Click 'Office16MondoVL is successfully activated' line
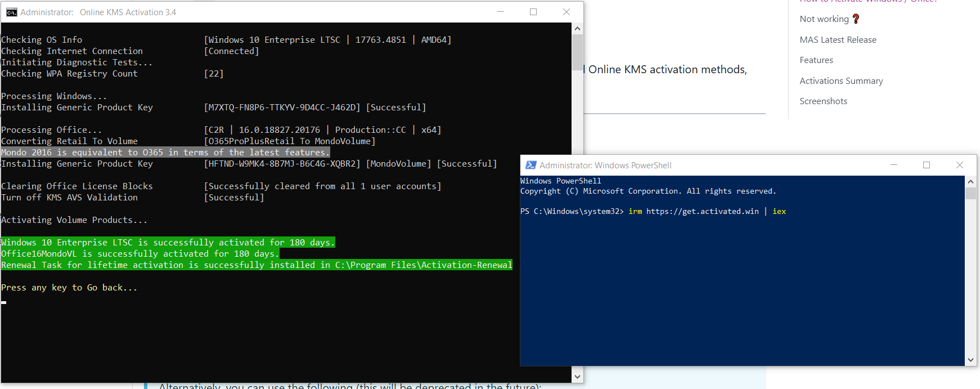 tap(140, 254)
